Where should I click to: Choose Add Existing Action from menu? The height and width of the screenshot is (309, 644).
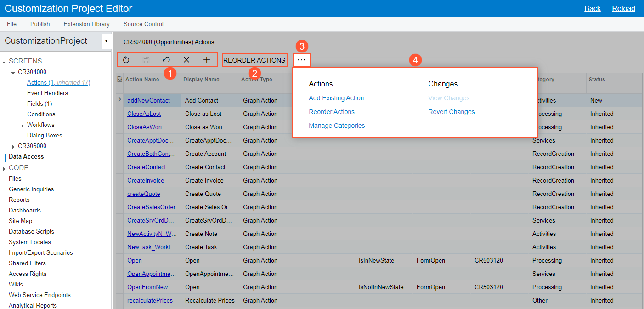[336, 98]
